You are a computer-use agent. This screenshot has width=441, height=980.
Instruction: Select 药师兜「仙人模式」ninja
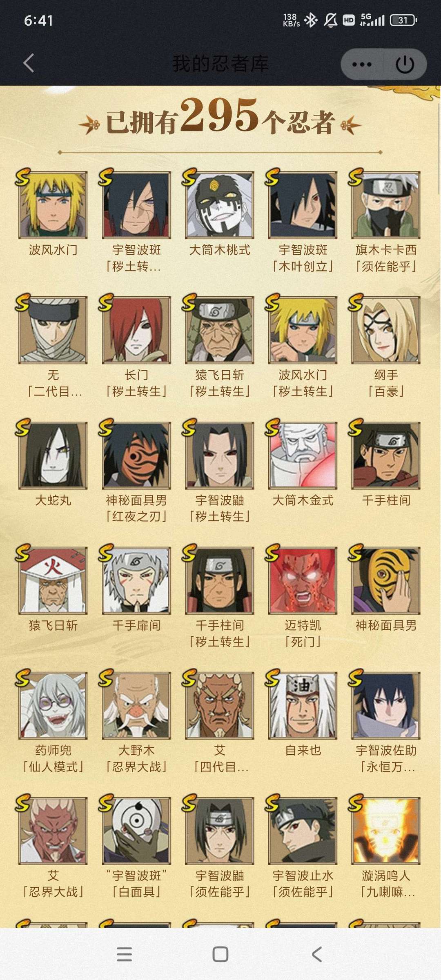coord(53,706)
